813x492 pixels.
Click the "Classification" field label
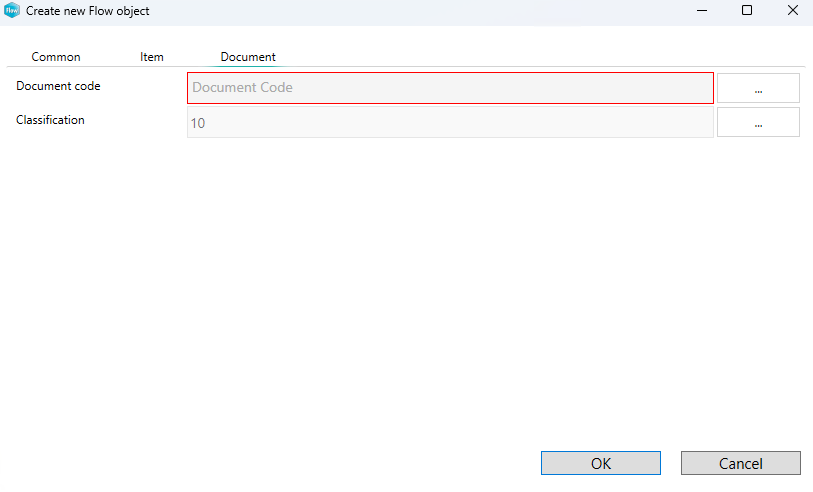pyautogui.click(x=50, y=120)
